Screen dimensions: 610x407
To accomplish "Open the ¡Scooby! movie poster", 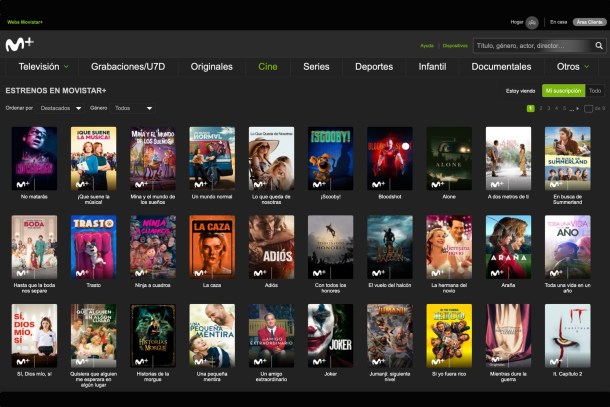I will (x=331, y=158).
